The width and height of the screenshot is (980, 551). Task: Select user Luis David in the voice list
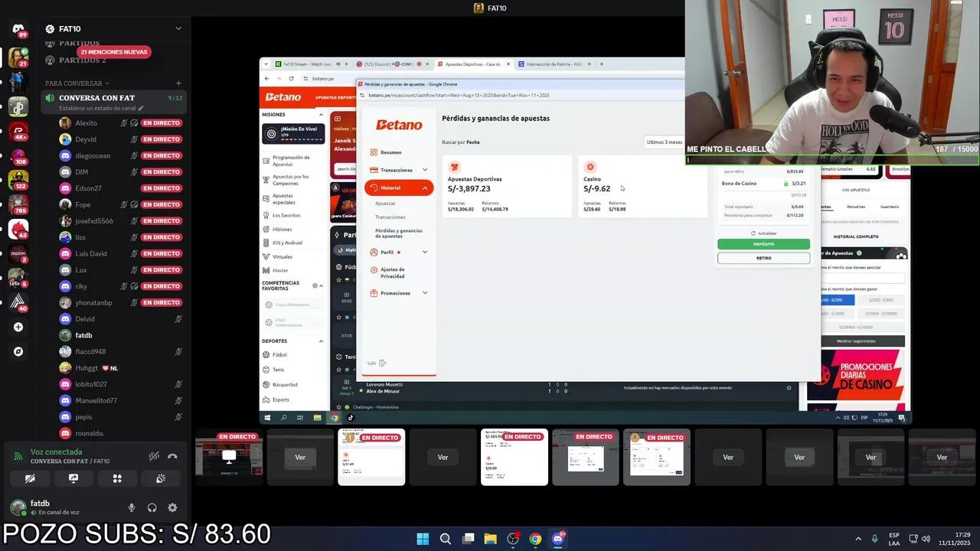tap(90, 253)
